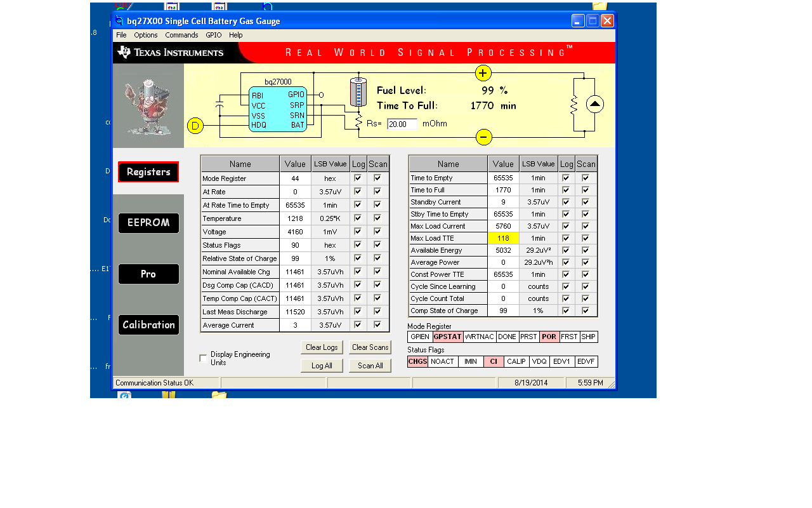Screen dimensions: 812x508
Task: Toggle Scan checkbox for Time to Full
Action: tap(586, 190)
